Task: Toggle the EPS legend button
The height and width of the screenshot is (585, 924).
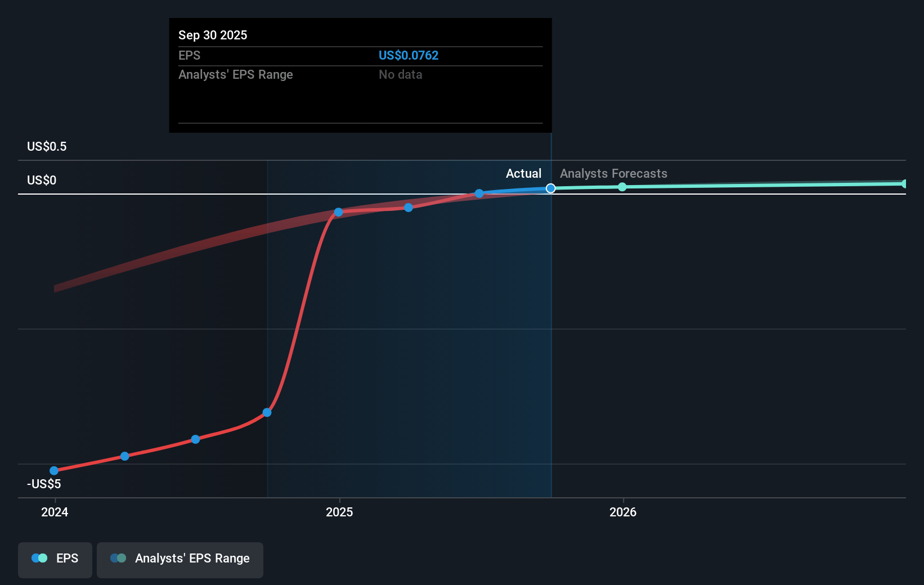Action: coord(55,560)
